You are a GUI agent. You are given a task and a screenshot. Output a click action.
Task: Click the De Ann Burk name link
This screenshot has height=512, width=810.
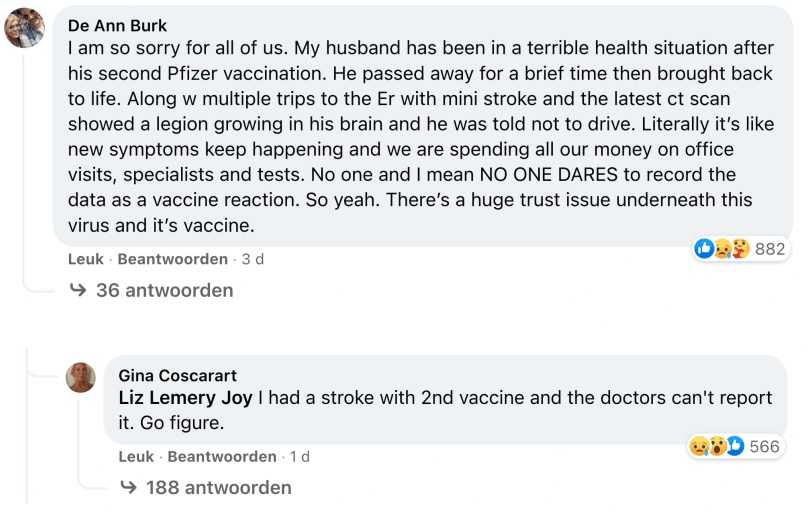point(118,26)
